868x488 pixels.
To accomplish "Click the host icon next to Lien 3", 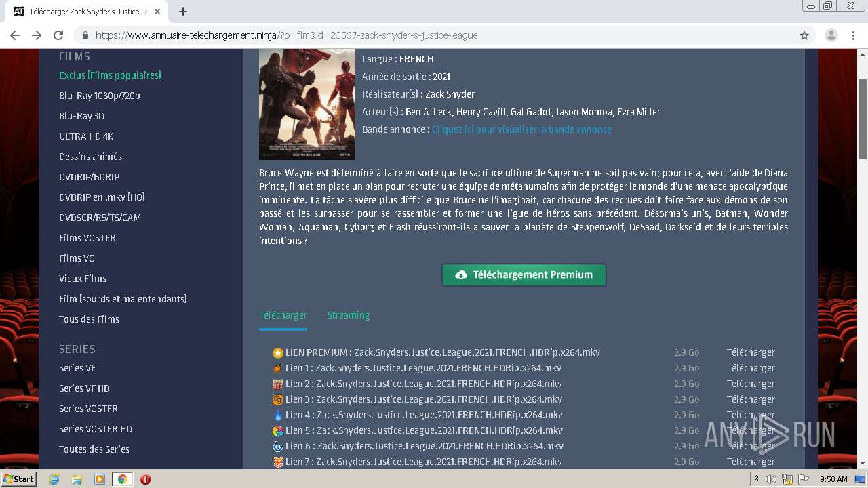I will pos(278,400).
